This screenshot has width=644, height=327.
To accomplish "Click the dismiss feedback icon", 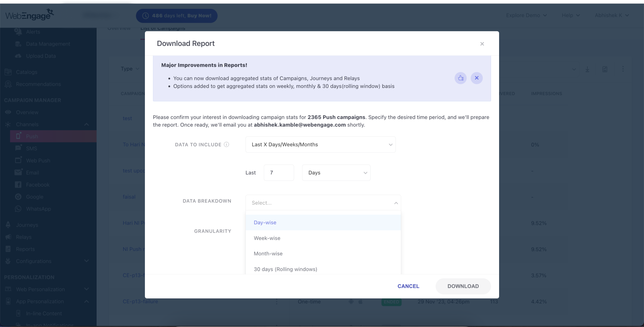I will pos(477,78).
